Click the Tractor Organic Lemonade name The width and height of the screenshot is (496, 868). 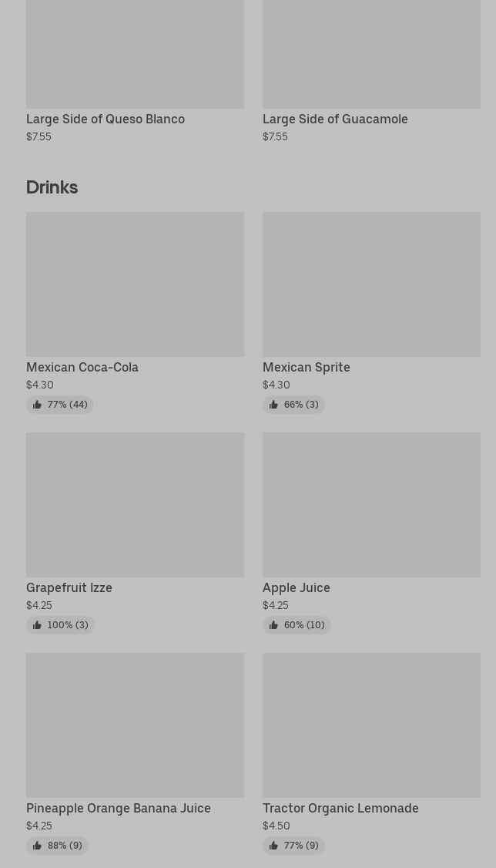point(340,809)
